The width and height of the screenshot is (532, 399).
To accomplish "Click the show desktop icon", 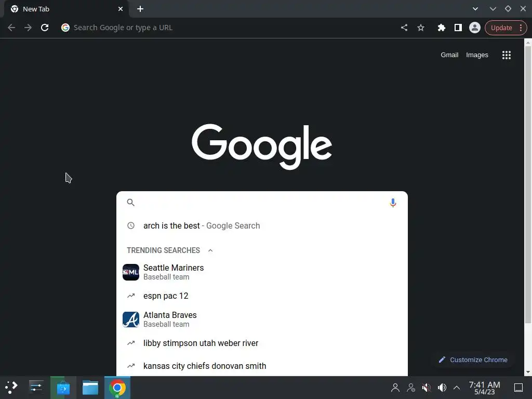I will coord(518,388).
